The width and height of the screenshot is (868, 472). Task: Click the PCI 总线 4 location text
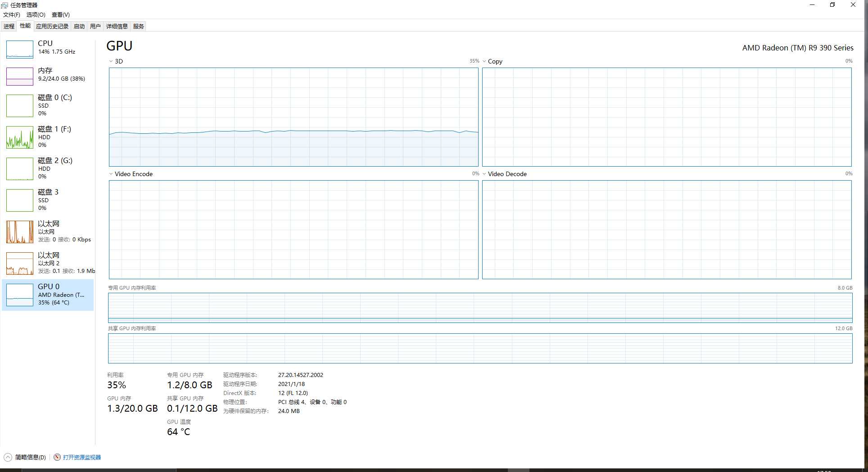312,402
